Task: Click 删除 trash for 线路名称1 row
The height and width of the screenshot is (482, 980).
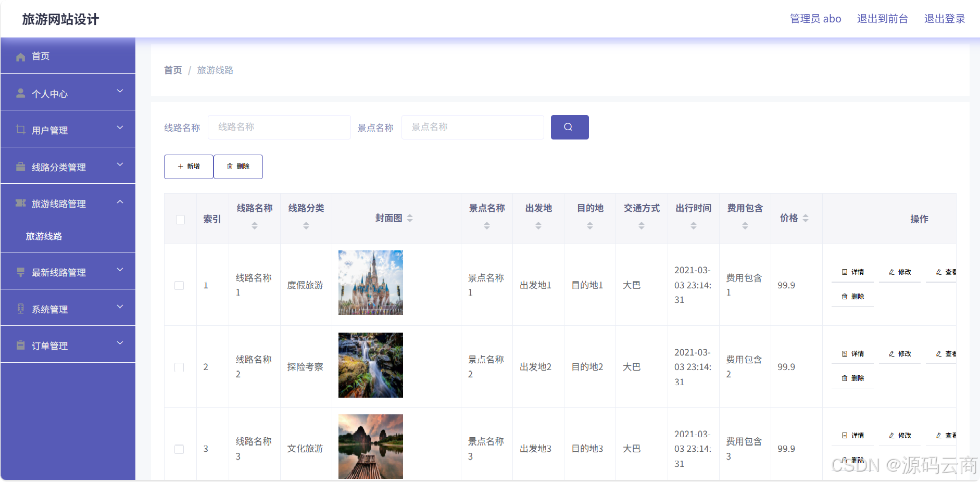Action: (852, 297)
